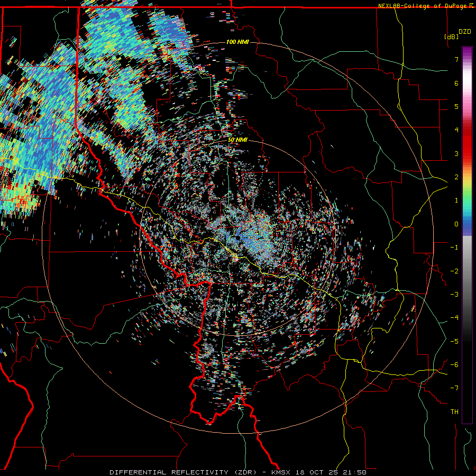Click the 100 NMI range ring label

click(x=237, y=42)
